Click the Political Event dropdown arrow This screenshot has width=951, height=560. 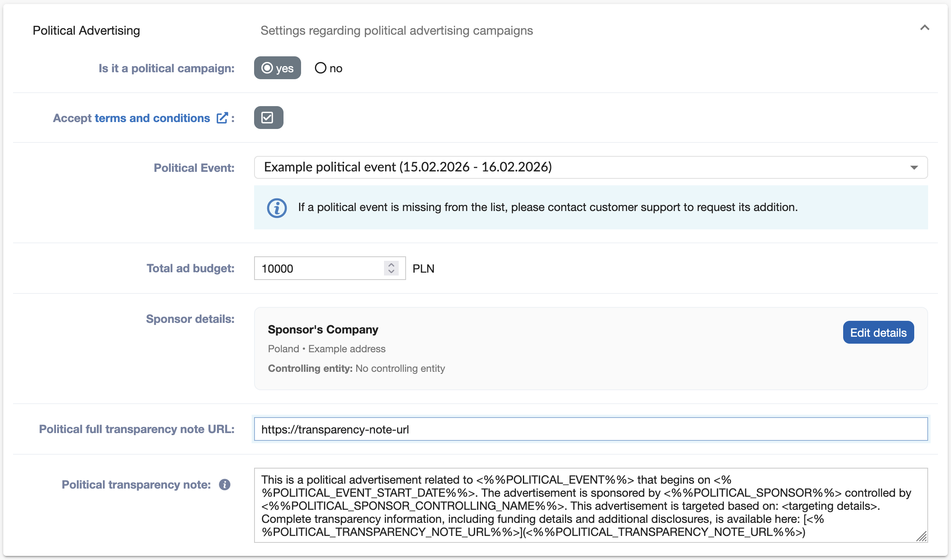pos(914,168)
